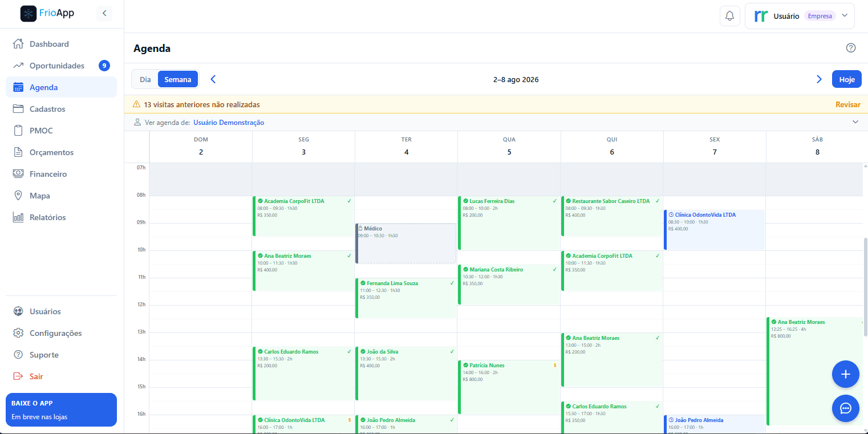The height and width of the screenshot is (434, 868).
Task: Click the Oportunidades badge showing 9
Action: pyautogui.click(x=104, y=66)
